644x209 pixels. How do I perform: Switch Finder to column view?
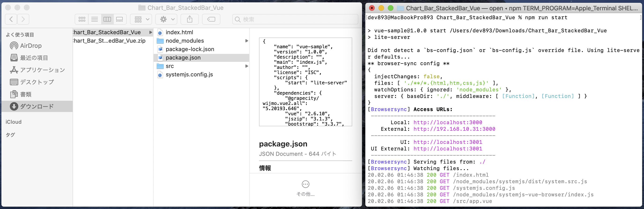click(x=107, y=19)
